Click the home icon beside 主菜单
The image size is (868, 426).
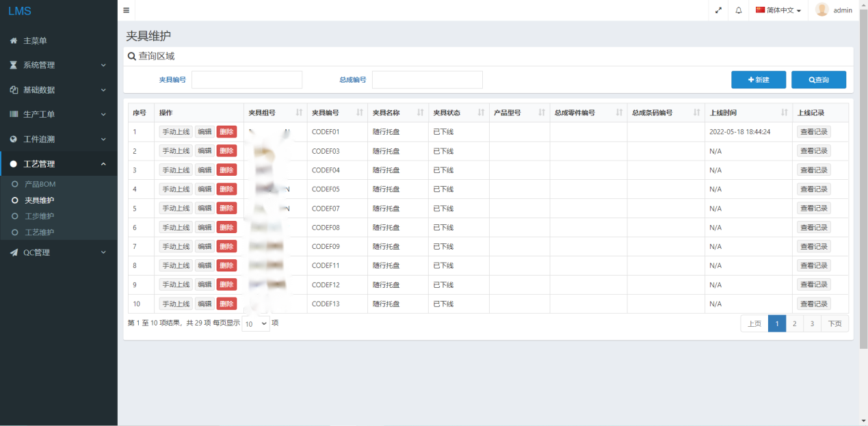tap(14, 41)
